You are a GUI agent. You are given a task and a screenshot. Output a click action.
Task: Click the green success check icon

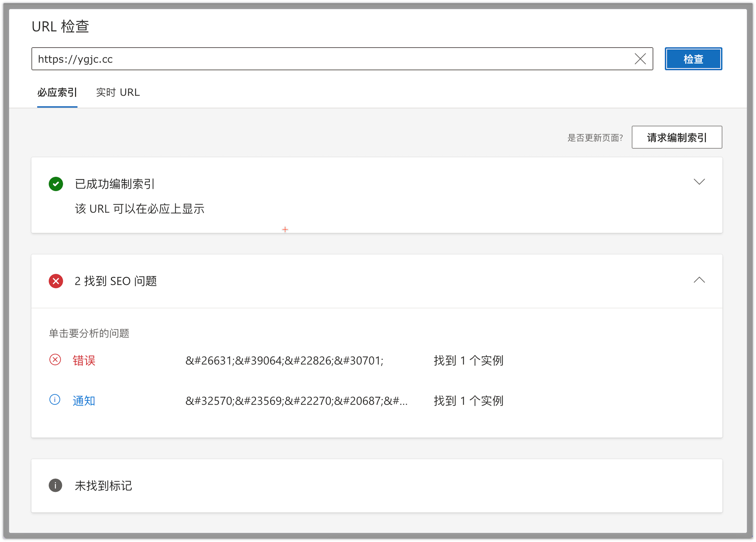56,184
